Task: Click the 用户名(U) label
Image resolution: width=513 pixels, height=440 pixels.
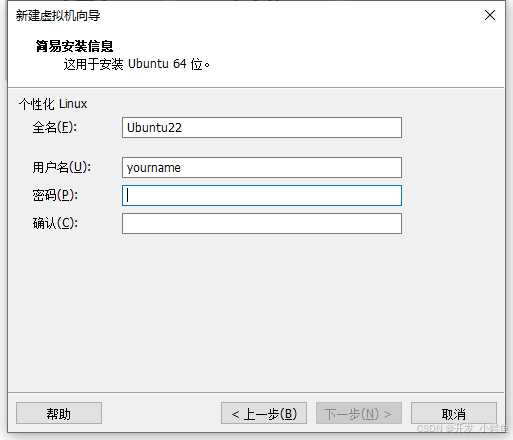Action: 62,167
